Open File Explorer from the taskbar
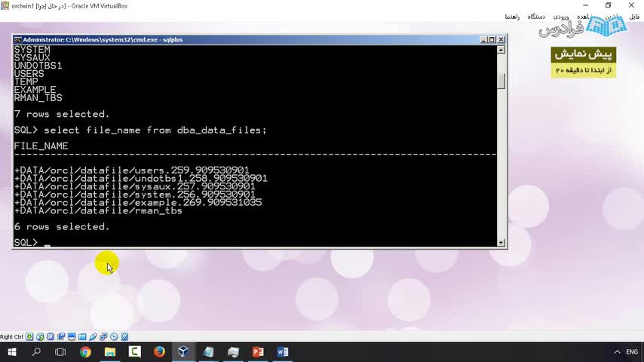The image size is (644, 362). pos(110,352)
